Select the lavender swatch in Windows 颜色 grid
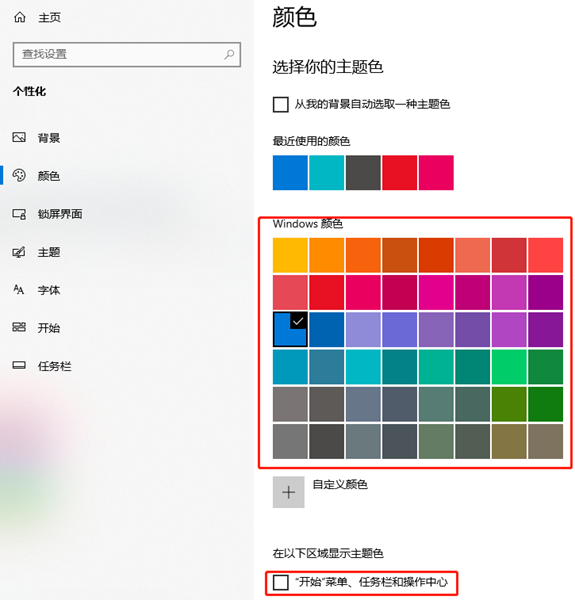This screenshot has height=600, width=575. click(x=363, y=329)
